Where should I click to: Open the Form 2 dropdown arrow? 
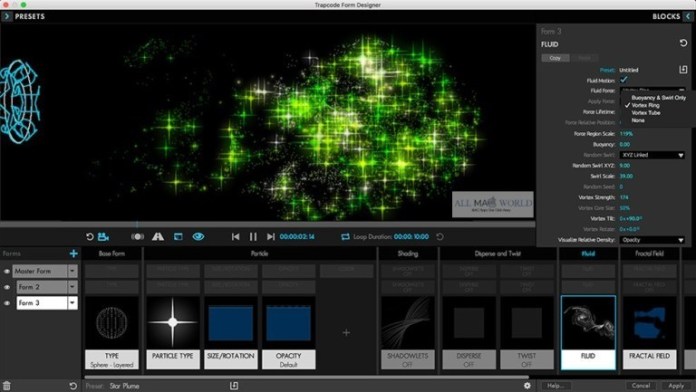pos(72,287)
